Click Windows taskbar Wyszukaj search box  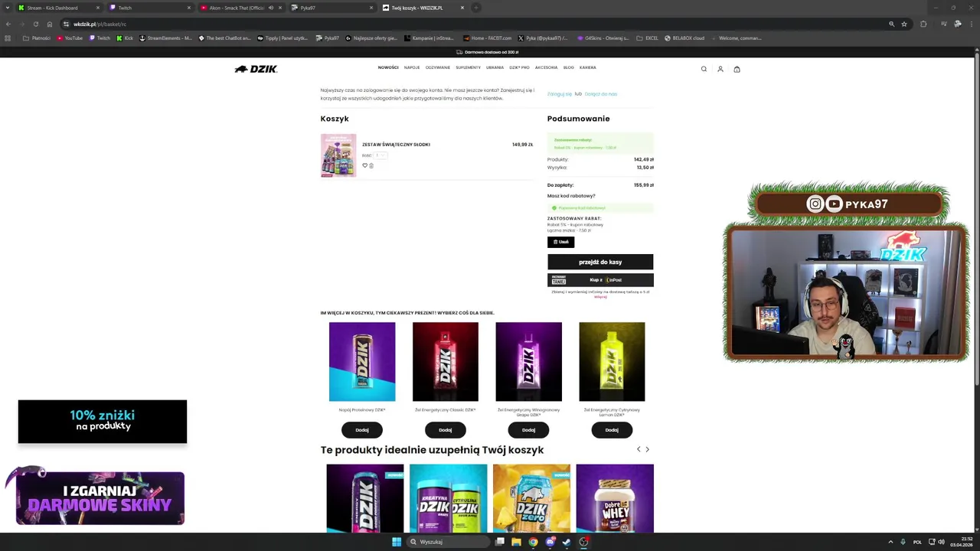(448, 542)
